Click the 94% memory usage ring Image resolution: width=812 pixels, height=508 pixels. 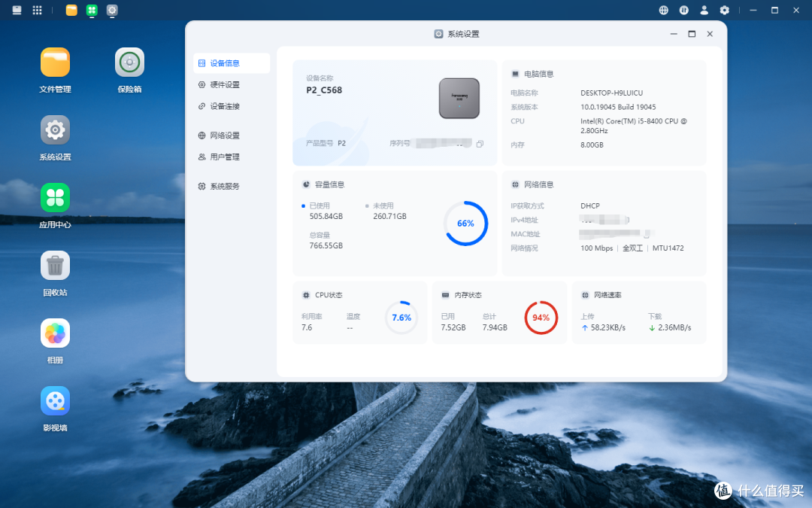tap(541, 318)
